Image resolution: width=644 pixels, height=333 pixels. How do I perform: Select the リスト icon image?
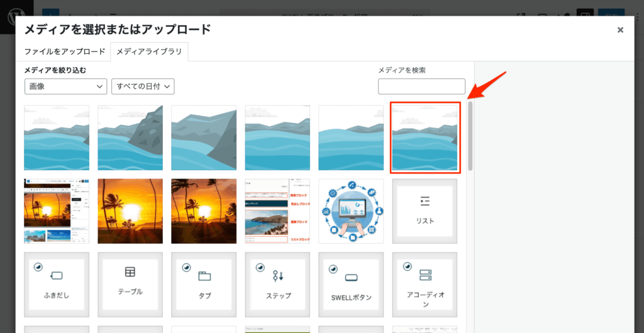click(425, 210)
